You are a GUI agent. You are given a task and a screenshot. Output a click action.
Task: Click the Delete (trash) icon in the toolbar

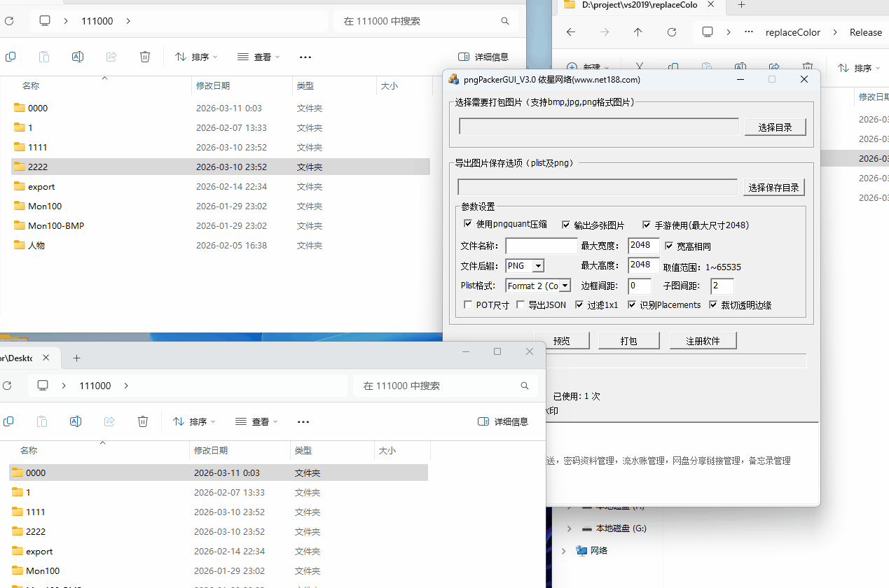[x=145, y=57]
